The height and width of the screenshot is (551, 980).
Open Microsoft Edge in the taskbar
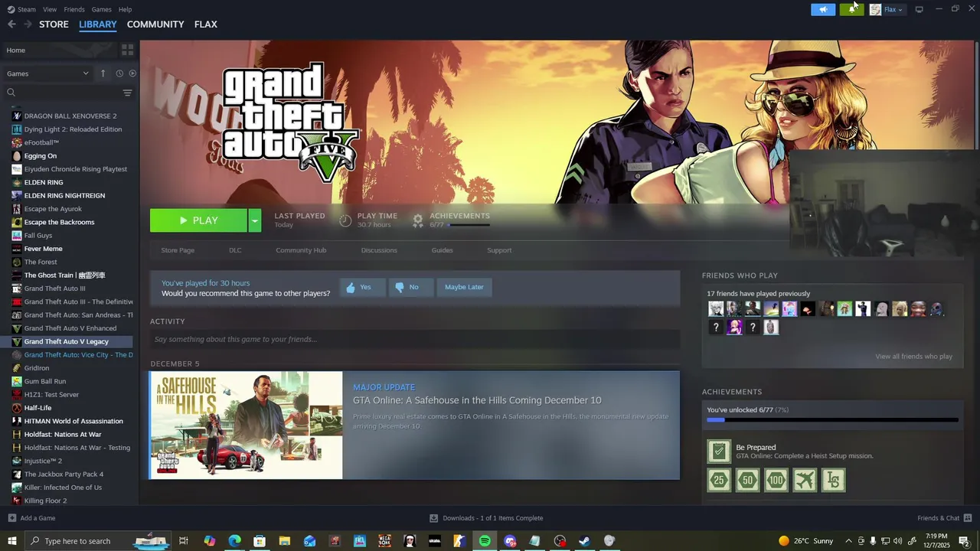coord(234,541)
